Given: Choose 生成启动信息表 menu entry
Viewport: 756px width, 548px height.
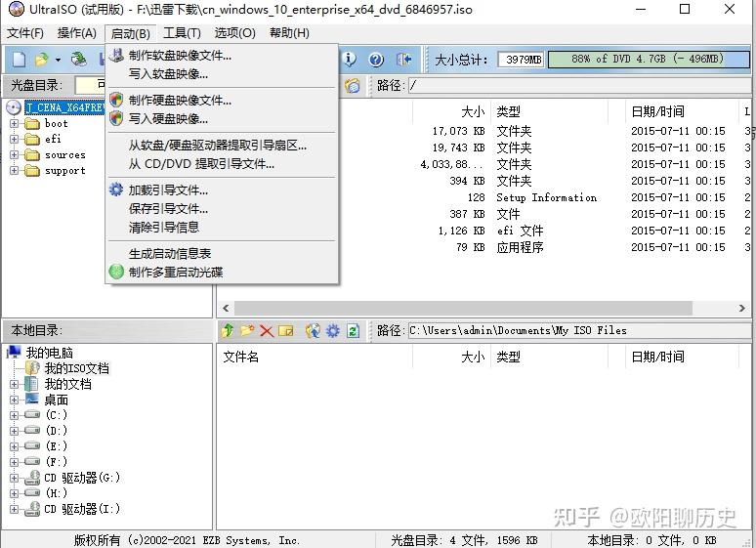Looking at the screenshot, I should click(222, 253).
